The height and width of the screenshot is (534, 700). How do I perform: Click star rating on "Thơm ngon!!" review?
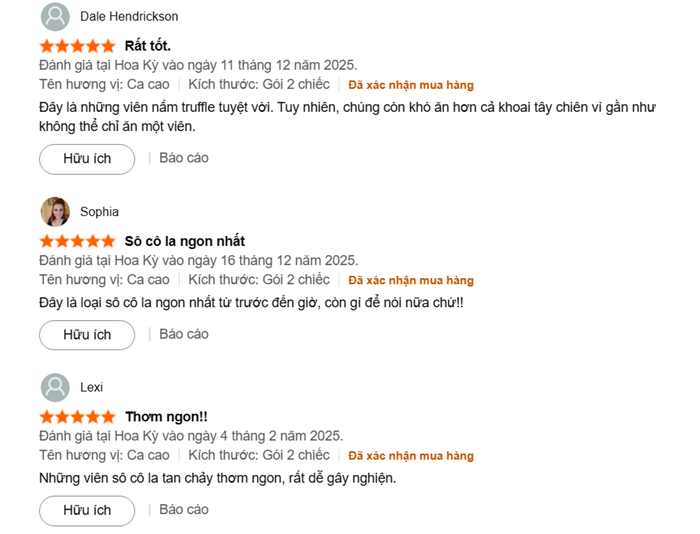[x=77, y=416]
